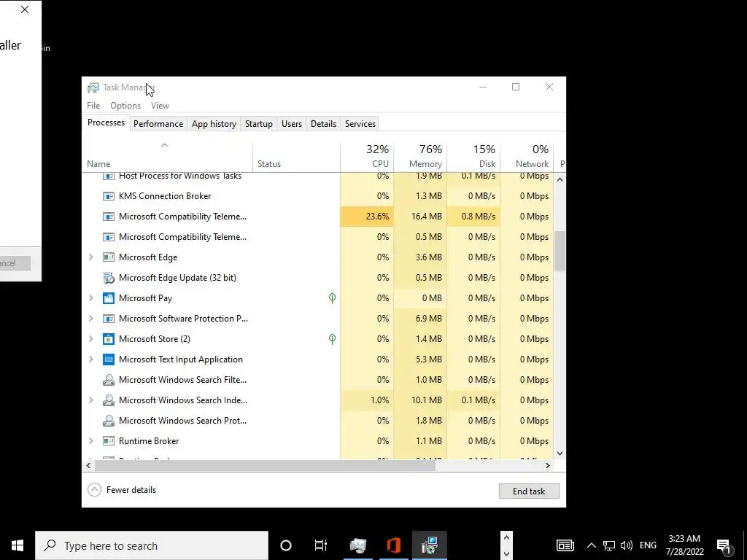Click the Runtime Broker process icon
The width and height of the screenshot is (747, 560).
(109, 441)
